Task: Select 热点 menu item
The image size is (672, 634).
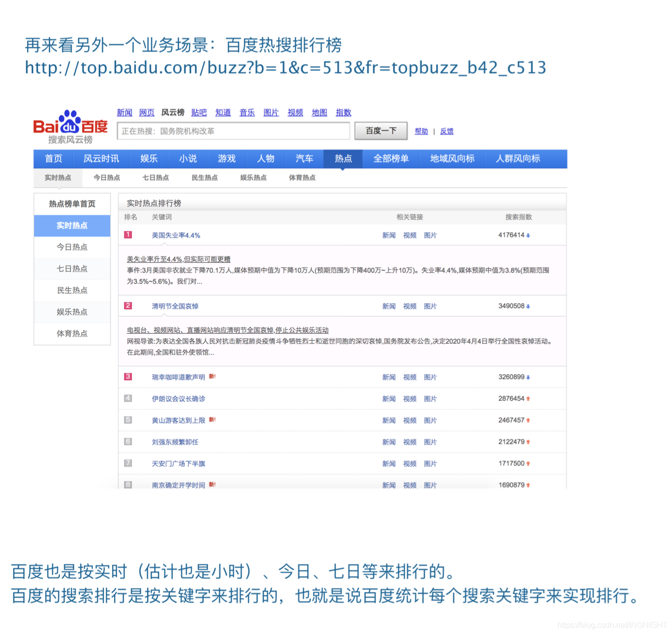Action: (343, 158)
